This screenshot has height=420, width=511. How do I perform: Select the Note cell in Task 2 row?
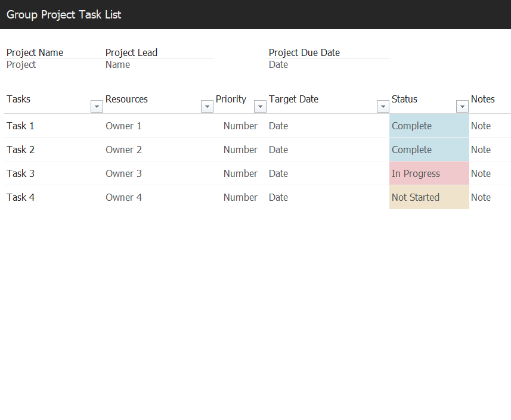click(x=490, y=150)
